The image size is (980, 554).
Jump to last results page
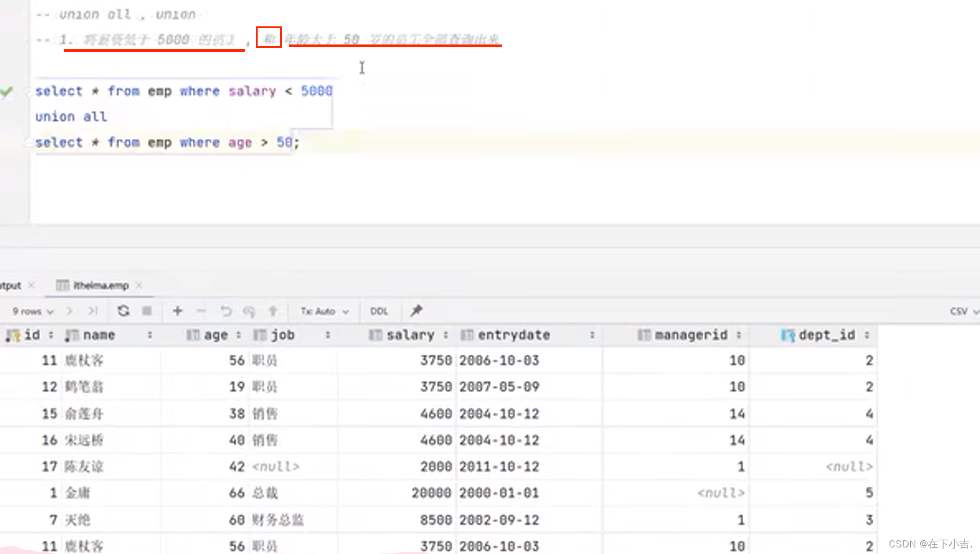click(93, 311)
